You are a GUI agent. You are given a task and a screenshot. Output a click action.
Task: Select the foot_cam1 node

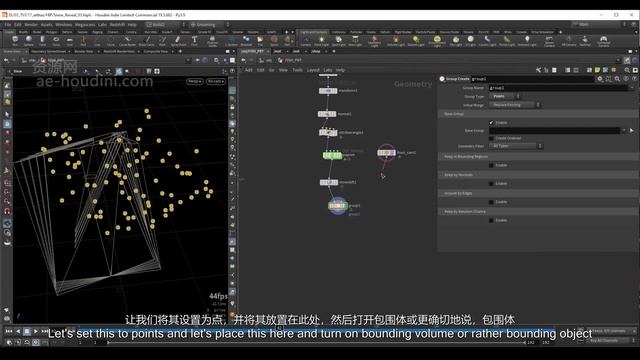point(386,153)
